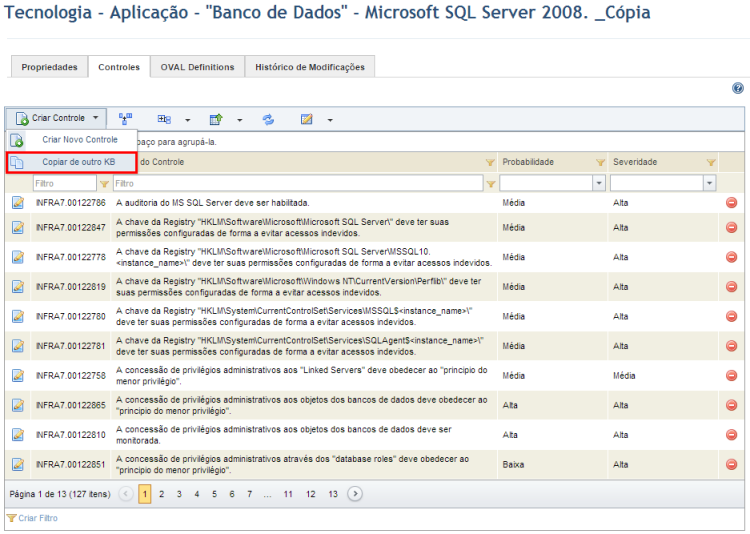Click the next page arrow button
750x534 pixels.
pos(355,494)
